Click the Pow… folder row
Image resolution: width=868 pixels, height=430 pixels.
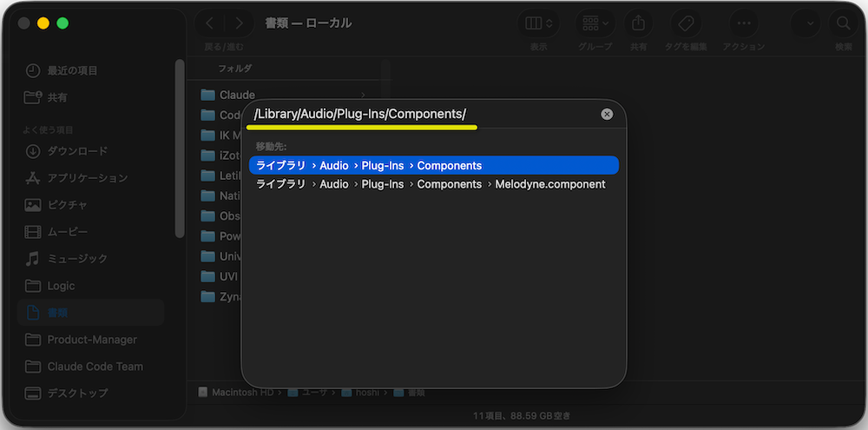pyautogui.click(x=221, y=236)
